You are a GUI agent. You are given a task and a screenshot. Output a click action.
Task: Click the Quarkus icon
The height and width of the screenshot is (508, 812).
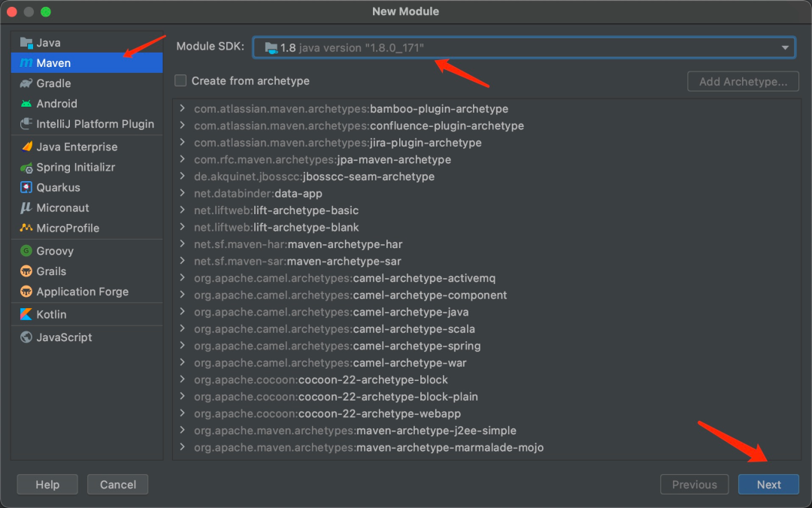coord(26,187)
